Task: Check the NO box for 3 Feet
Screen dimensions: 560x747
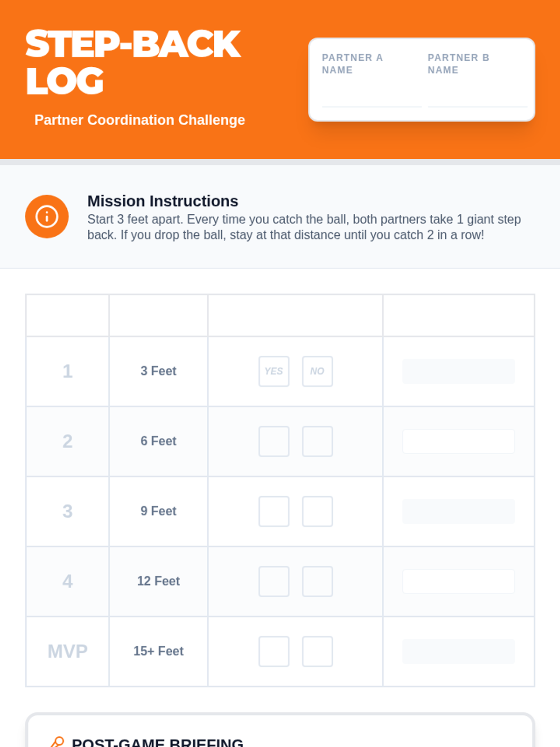Action: coord(317,371)
